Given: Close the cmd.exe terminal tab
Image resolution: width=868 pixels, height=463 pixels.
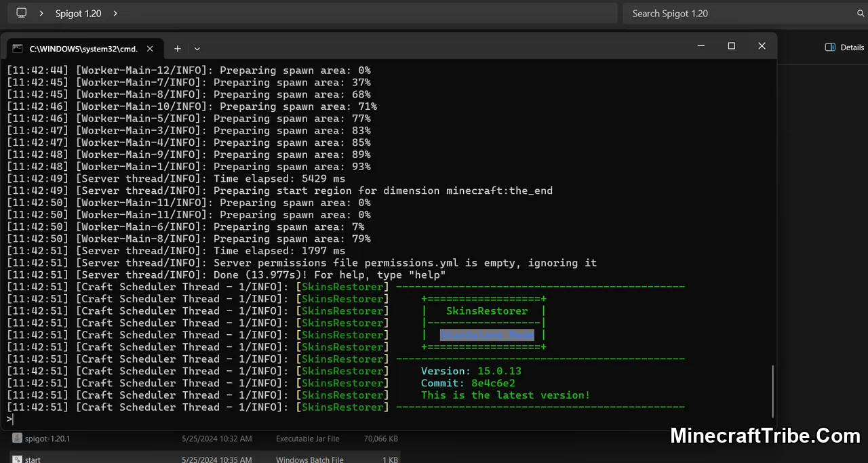Looking at the screenshot, I should pos(150,49).
